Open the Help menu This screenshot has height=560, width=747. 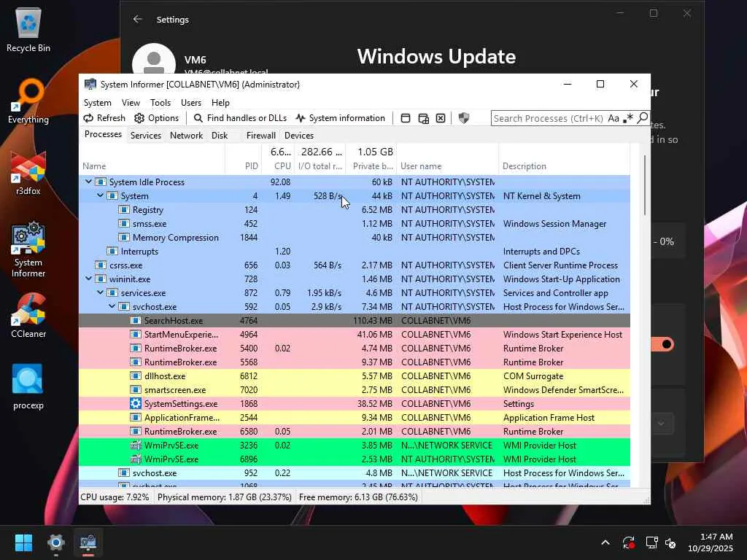point(220,102)
